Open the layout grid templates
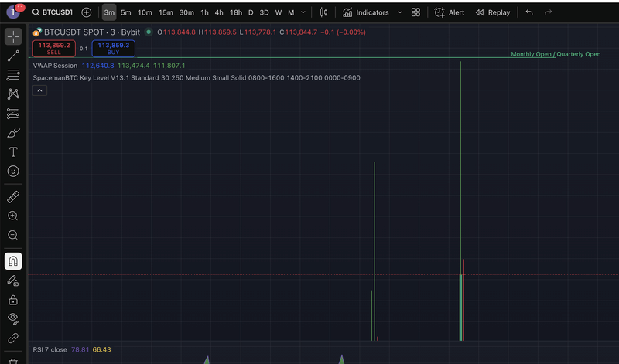 [416, 12]
